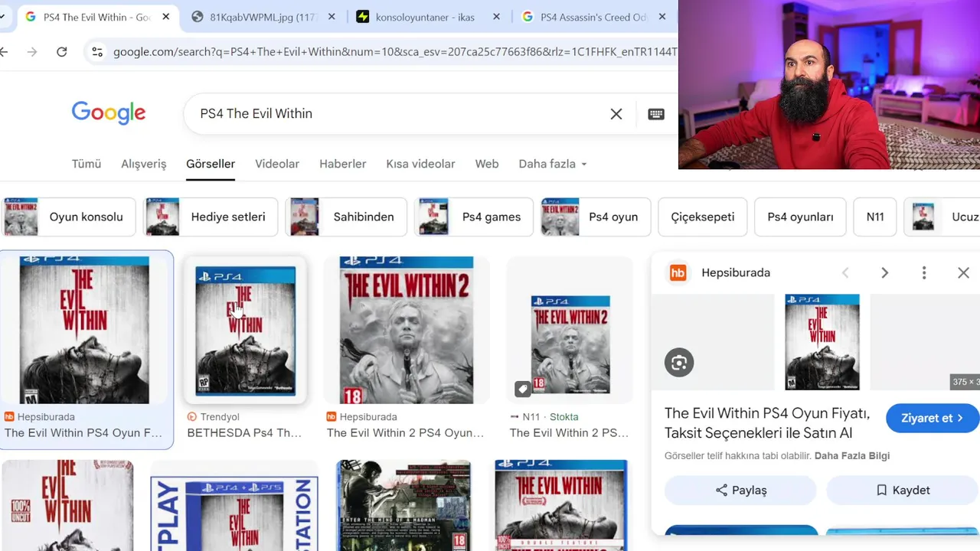Image resolution: width=980 pixels, height=551 pixels.
Task: Click the preview title The Evil Within PS4 Oyun Fiyatı
Action: point(767,422)
